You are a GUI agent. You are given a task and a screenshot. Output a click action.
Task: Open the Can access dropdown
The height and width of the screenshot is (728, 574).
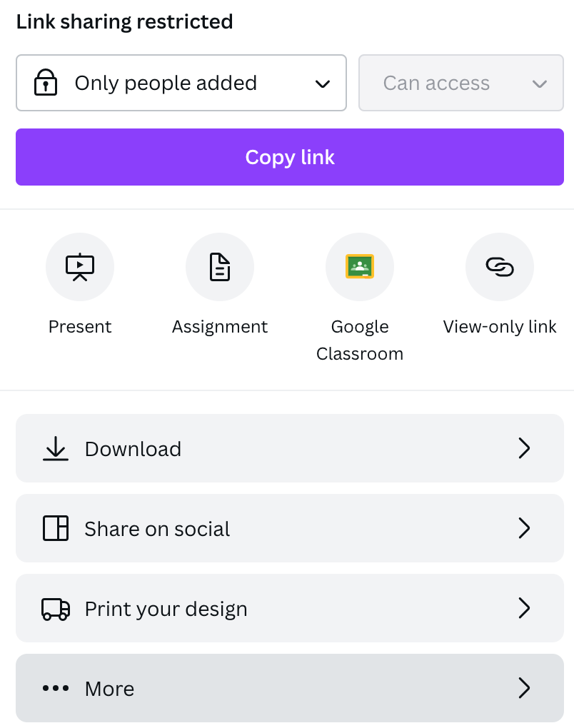pos(461,84)
